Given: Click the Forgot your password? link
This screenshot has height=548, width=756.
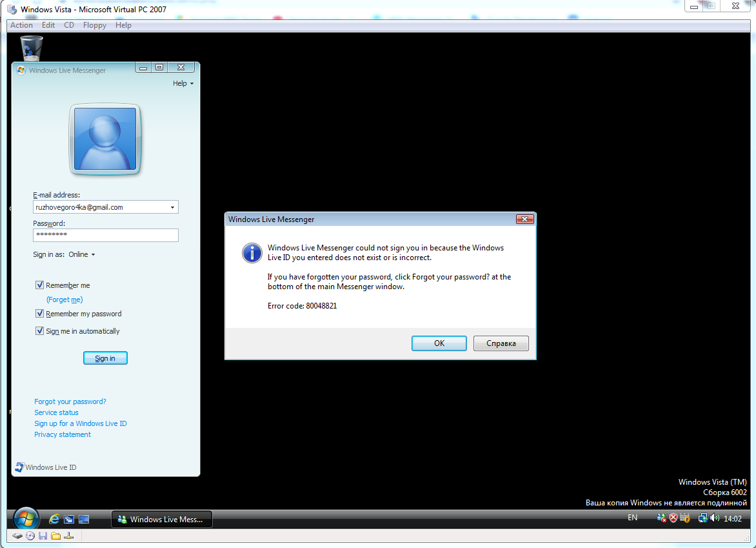Looking at the screenshot, I should (70, 401).
